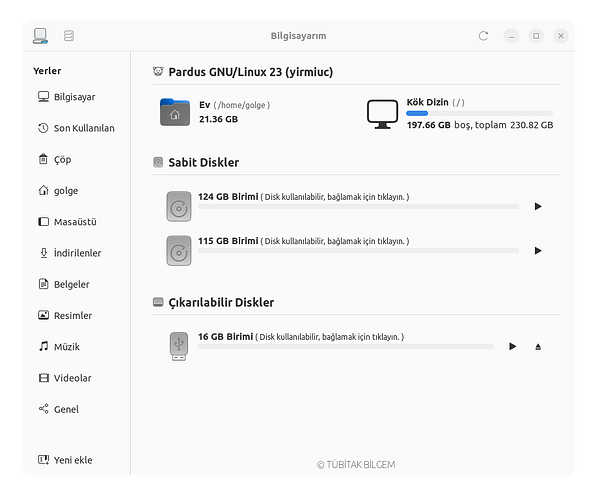Click the 115 GB Birimi disk icon
This screenshot has width=598, height=500.
[179, 251]
